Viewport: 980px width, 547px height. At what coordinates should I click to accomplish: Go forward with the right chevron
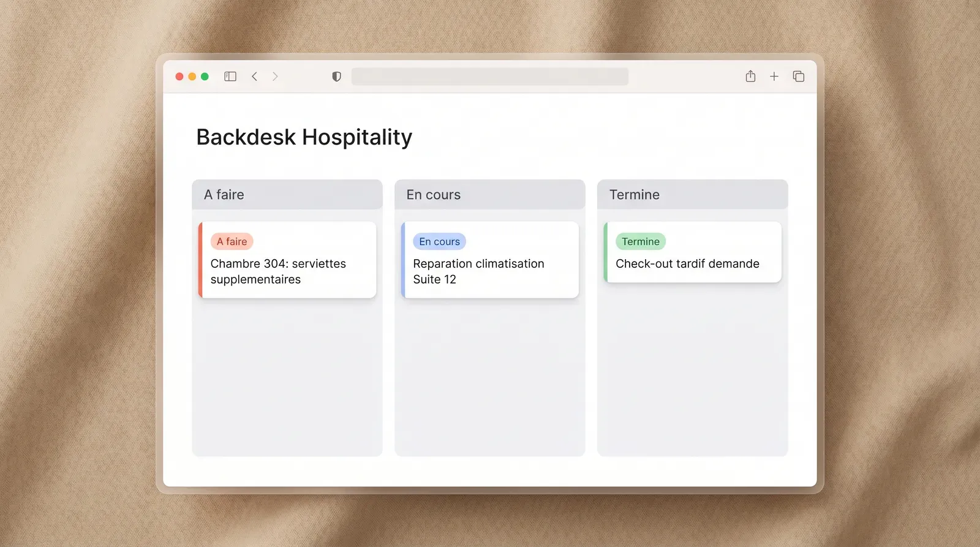point(275,77)
